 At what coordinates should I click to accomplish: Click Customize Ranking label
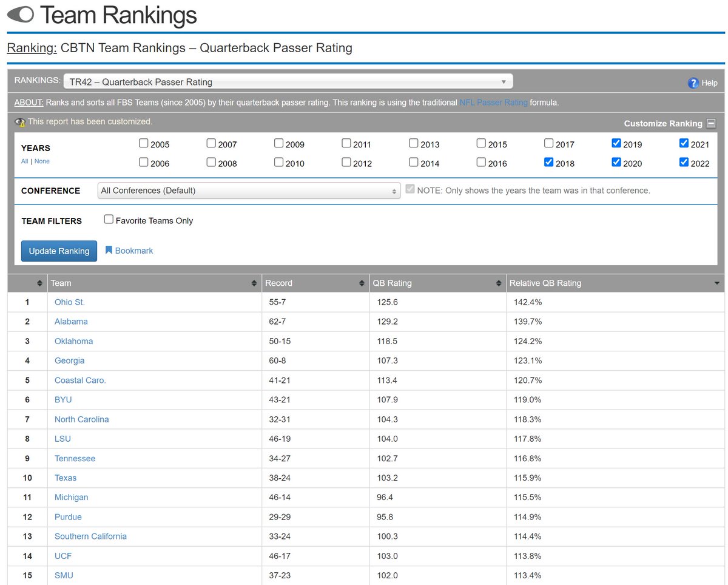coord(663,123)
